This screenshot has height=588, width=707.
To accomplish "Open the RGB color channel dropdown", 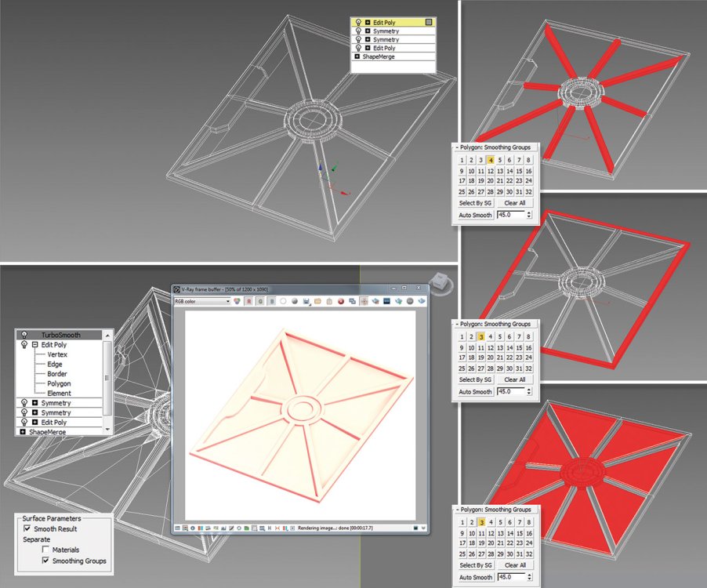I will pyautogui.click(x=202, y=301).
